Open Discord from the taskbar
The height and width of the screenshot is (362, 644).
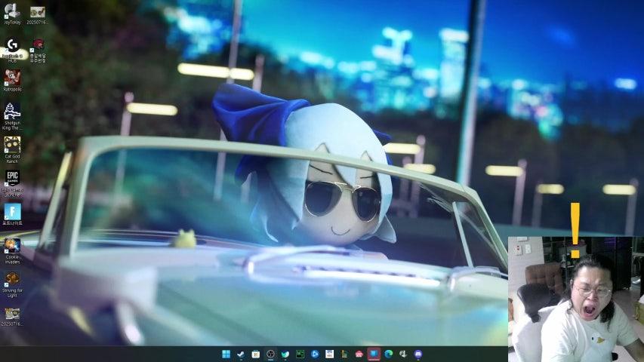tap(418, 354)
